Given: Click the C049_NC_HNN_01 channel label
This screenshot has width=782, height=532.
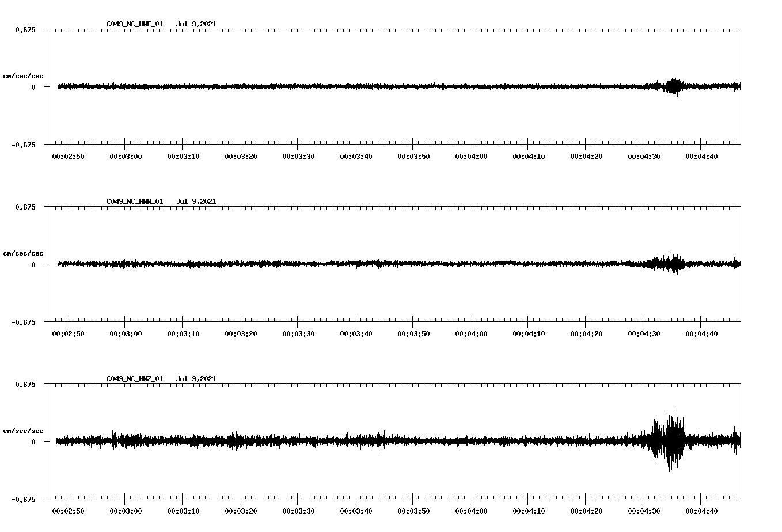Looking at the screenshot, I should pyautogui.click(x=134, y=201).
